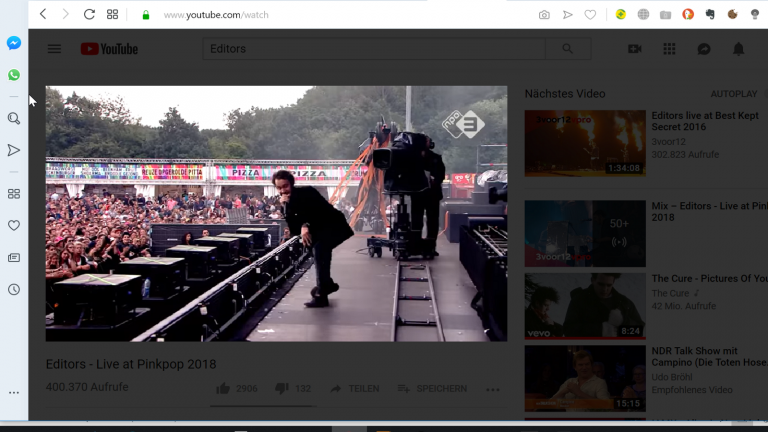Open the Evernote extension
The width and height of the screenshot is (768, 432).
point(710,15)
